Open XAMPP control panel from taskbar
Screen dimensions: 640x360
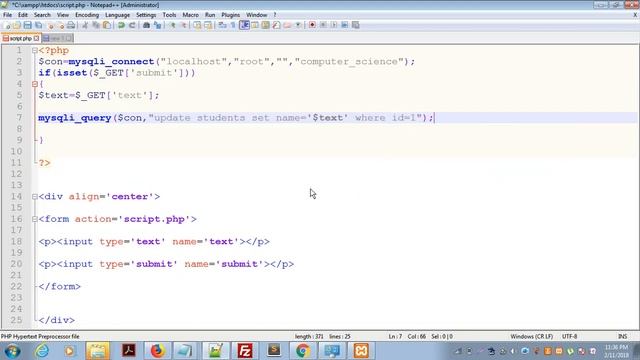[x=361, y=351]
